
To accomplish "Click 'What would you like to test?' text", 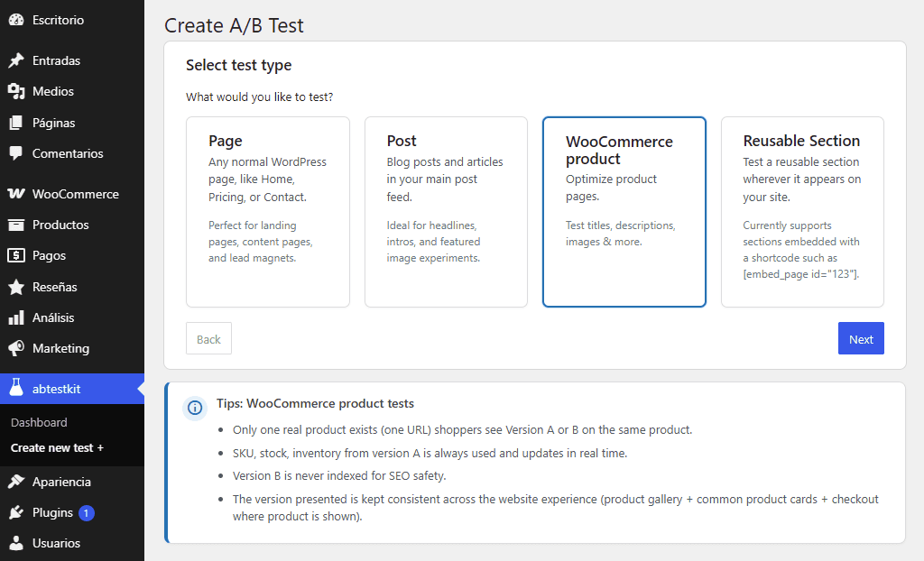I will (259, 97).
